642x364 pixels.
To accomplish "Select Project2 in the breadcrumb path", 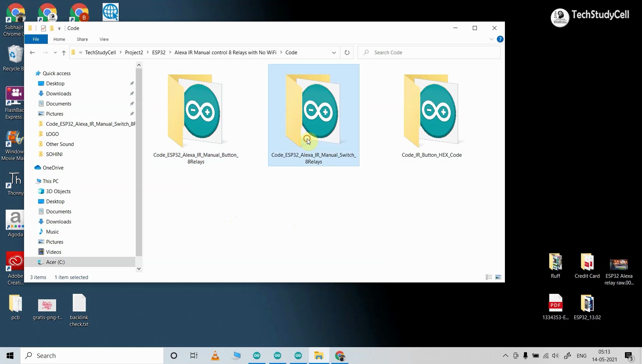I will (134, 52).
